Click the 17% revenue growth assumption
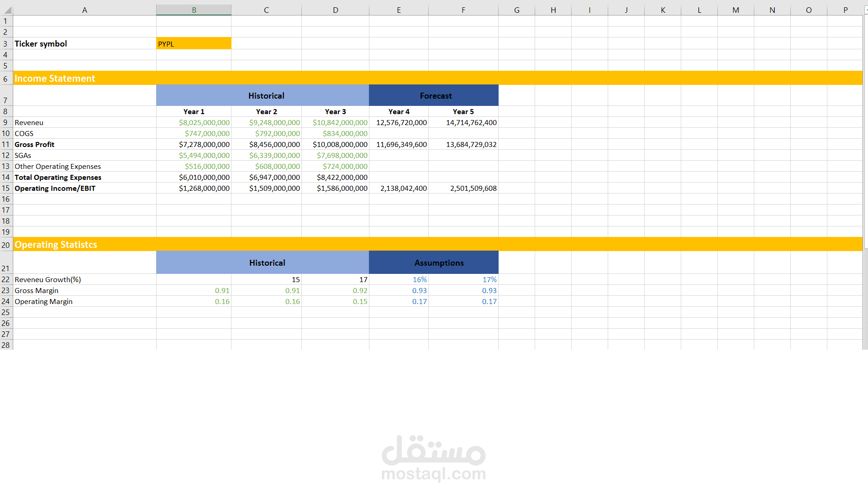Screen dimensions: 868x493 tap(463, 279)
